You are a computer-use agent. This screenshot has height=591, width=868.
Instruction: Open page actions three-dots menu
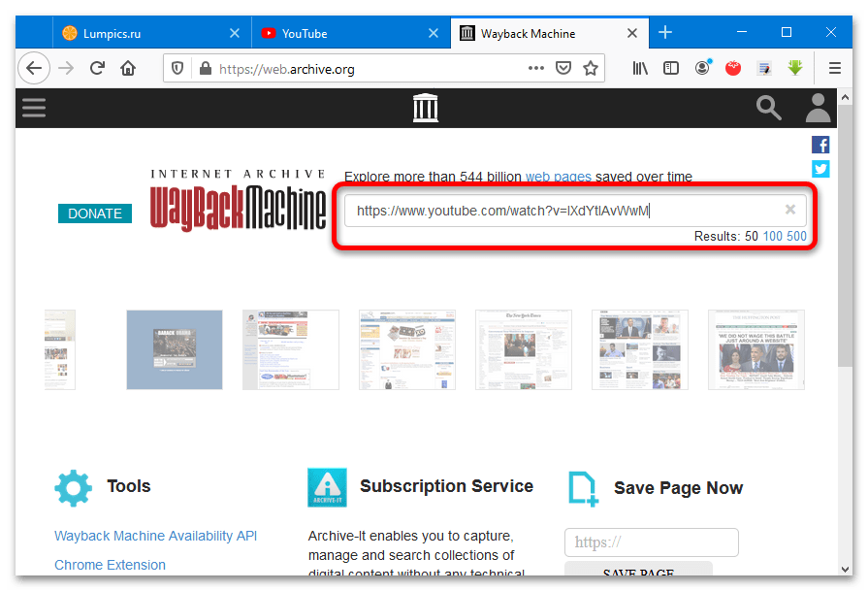(536, 68)
